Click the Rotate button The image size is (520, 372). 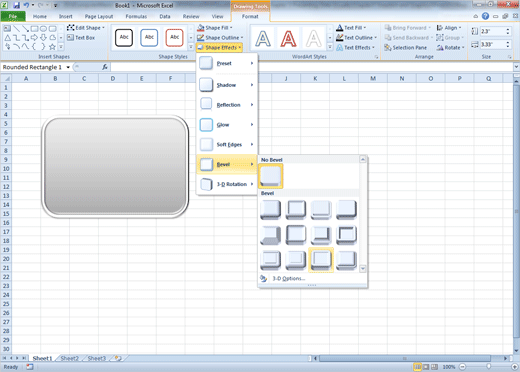[x=450, y=48]
